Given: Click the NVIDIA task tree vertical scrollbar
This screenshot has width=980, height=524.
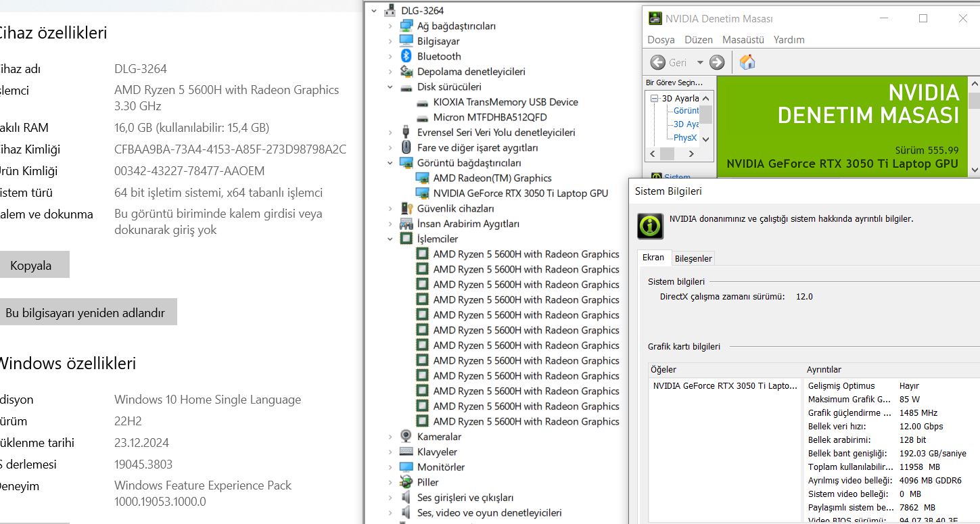Looking at the screenshot, I should pos(705,118).
